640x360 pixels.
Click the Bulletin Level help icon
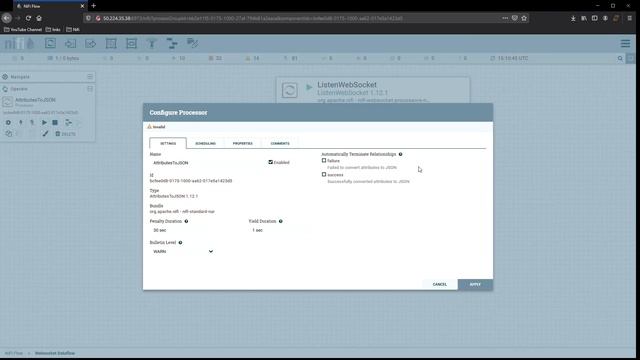(x=180, y=242)
